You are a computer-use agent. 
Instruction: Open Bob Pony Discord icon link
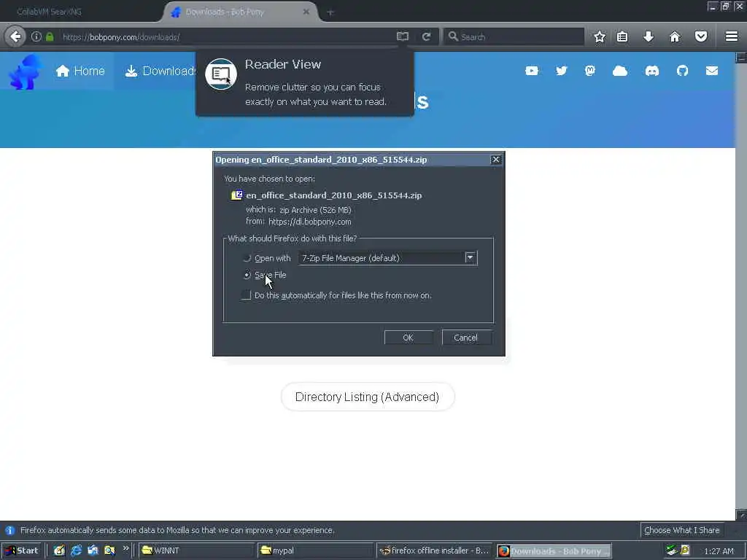(x=652, y=71)
